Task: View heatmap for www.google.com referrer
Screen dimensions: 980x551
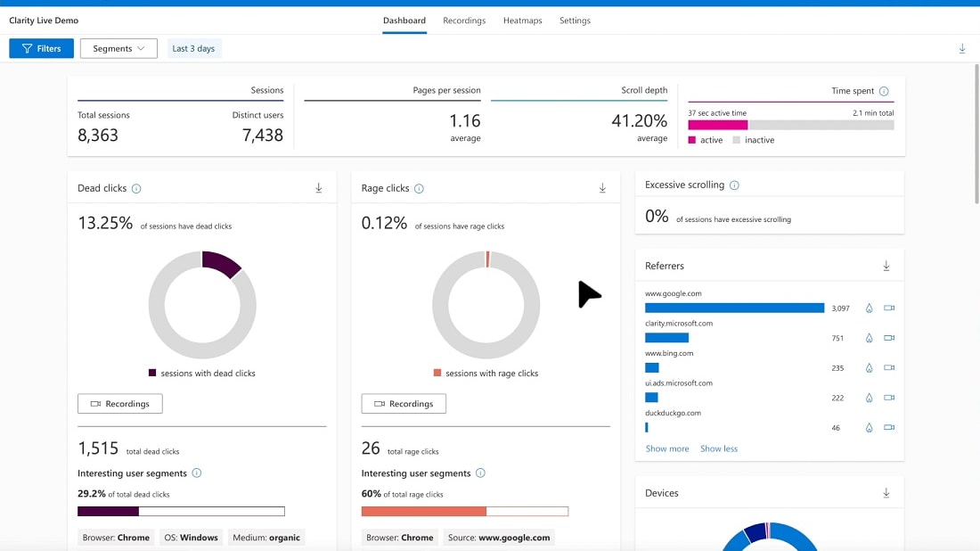Action: click(869, 308)
